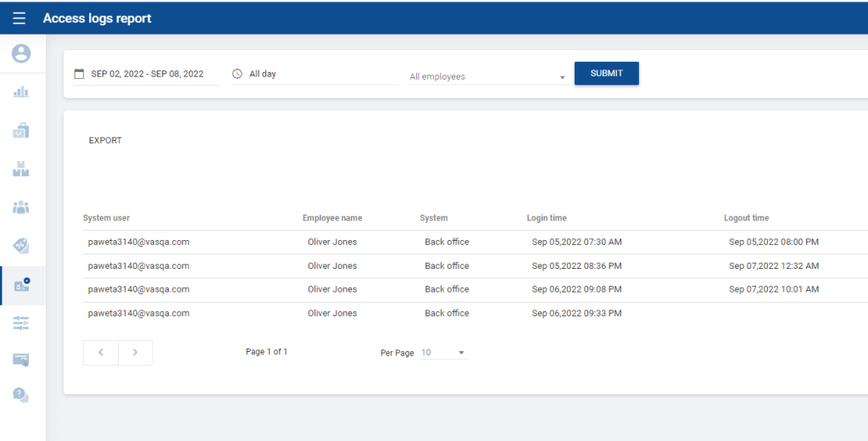Select email in the 07:30 AM login row
The height and width of the screenshot is (441, 868).
(x=138, y=242)
